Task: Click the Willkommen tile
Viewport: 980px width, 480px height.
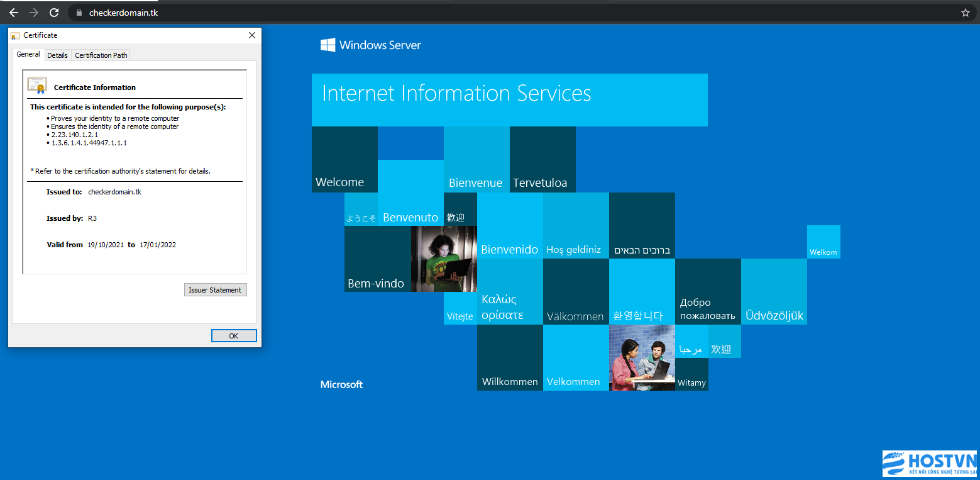Action: (x=510, y=357)
